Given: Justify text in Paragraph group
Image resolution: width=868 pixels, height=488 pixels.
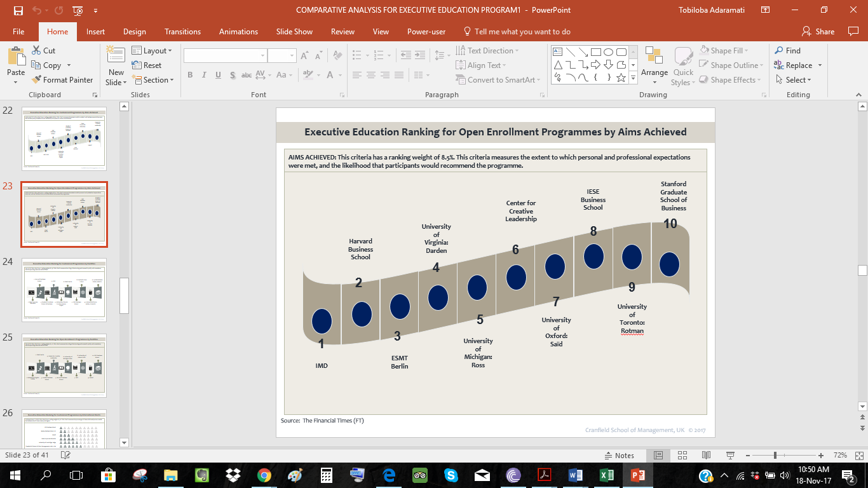Looking at the screenshot, I should coord(399,75).
